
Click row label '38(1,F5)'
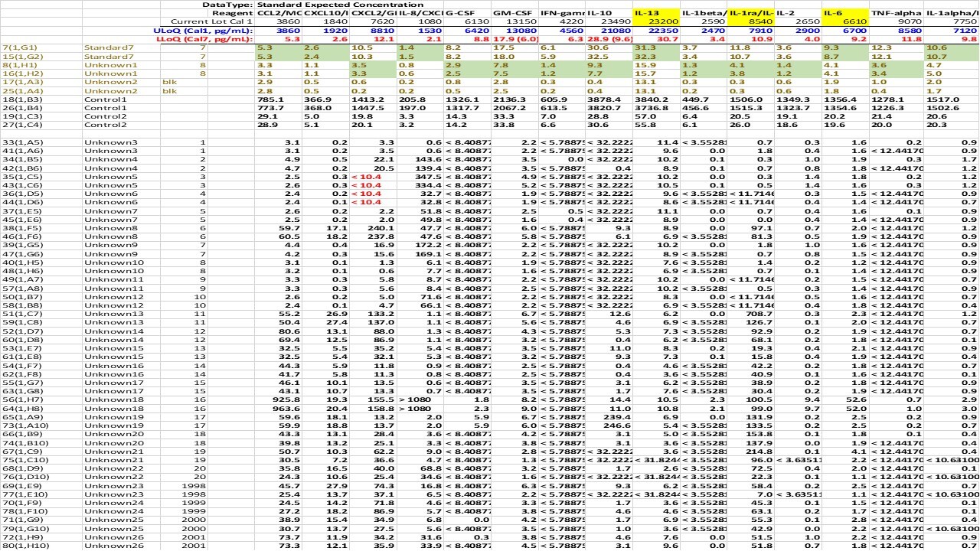21,228
